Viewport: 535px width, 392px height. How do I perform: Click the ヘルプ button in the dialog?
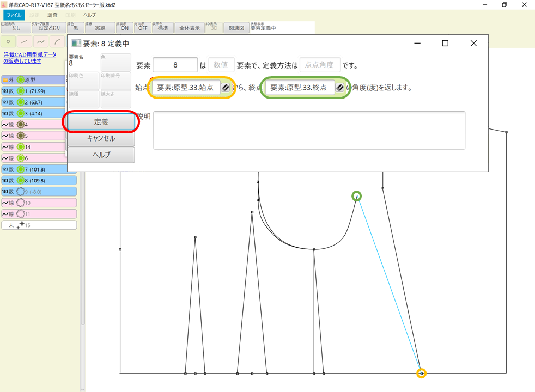pyautogui.click(x=101, y=155)
